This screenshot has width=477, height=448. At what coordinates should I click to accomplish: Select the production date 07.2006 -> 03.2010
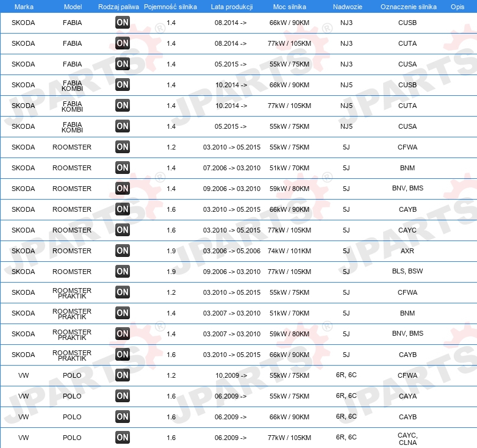(x=232, y=168)
